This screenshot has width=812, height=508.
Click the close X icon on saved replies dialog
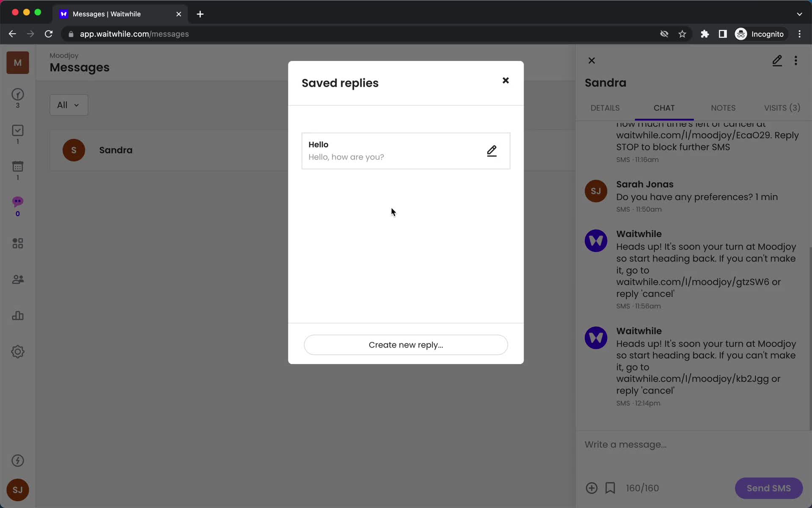coord(505,80)
